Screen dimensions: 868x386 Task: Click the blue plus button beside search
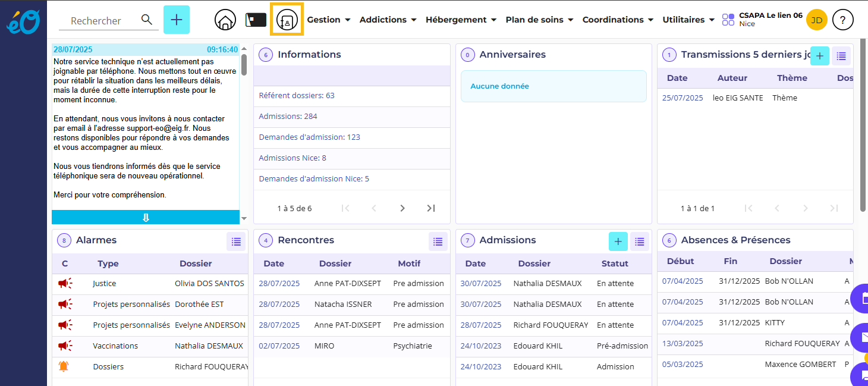pos(177,20)
